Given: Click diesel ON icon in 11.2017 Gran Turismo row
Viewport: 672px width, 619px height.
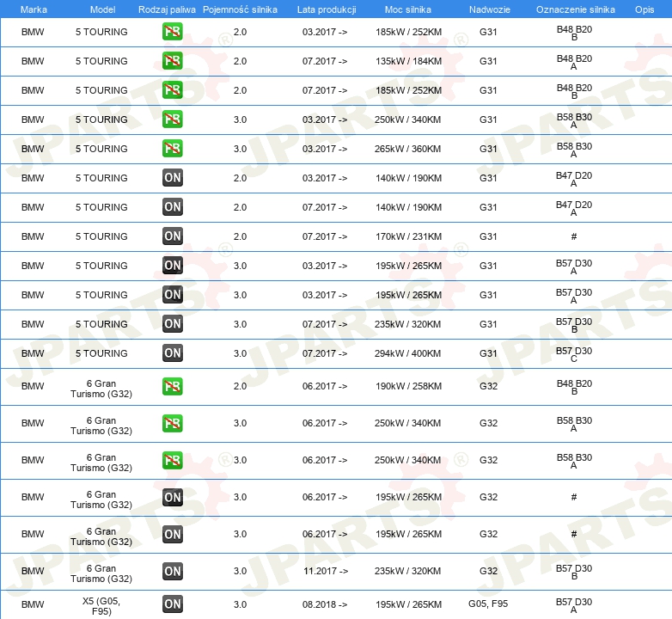Looking at the screenshot, I should (173, 571).
